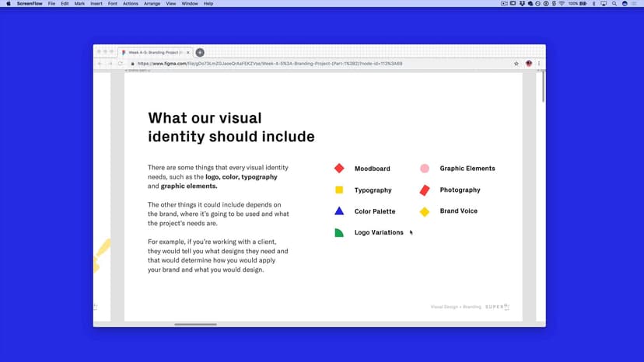644x362 pixels.
Task: Click the Chrome profile avatar icon
Action: coord(529,64)
